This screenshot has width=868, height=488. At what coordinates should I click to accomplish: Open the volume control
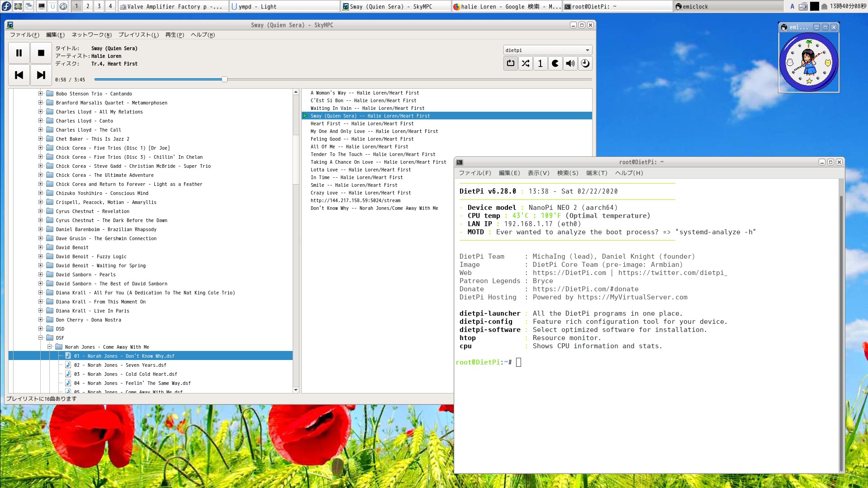pos(569,63)
